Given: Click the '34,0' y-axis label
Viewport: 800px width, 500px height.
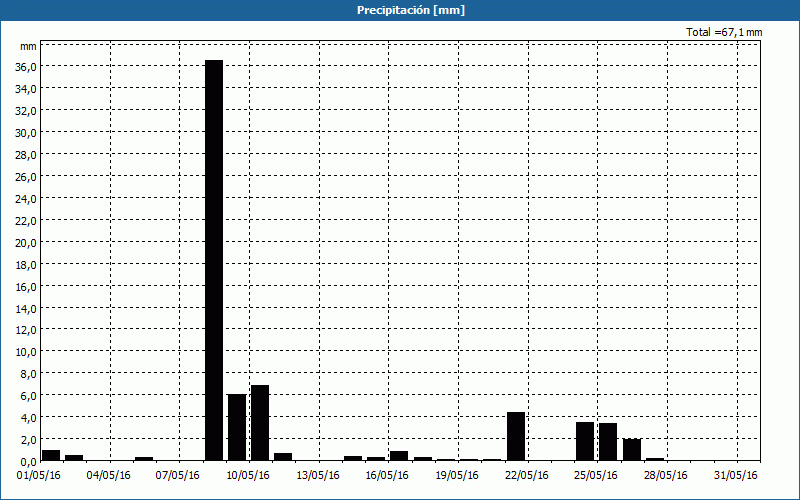Looking at the screenshot, I should tap(26, 89).
